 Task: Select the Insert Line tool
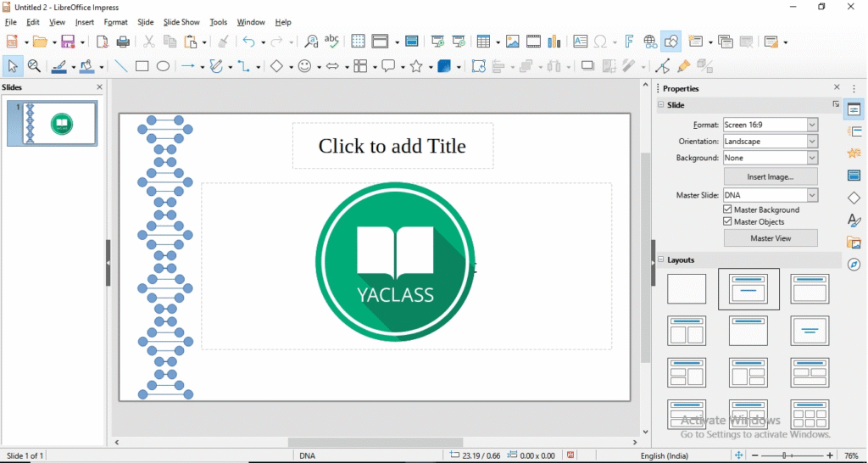pyautogui.click(x=121, y=66)
